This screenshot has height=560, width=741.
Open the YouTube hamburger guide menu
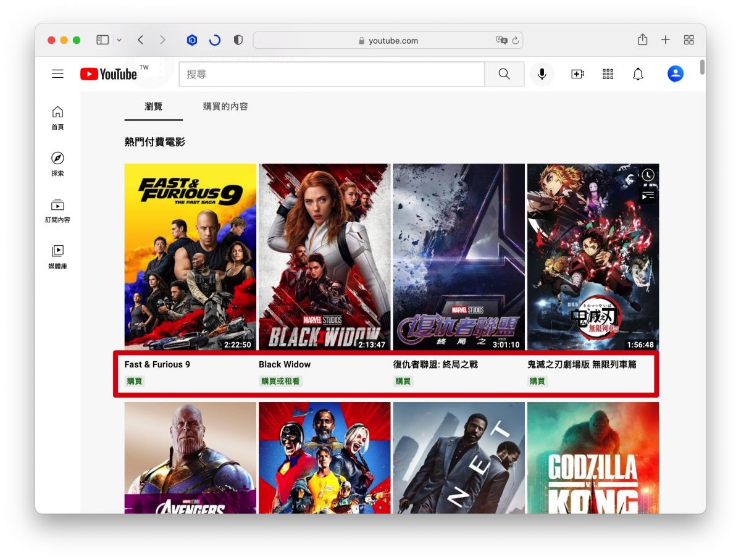(x=57, y=74)
